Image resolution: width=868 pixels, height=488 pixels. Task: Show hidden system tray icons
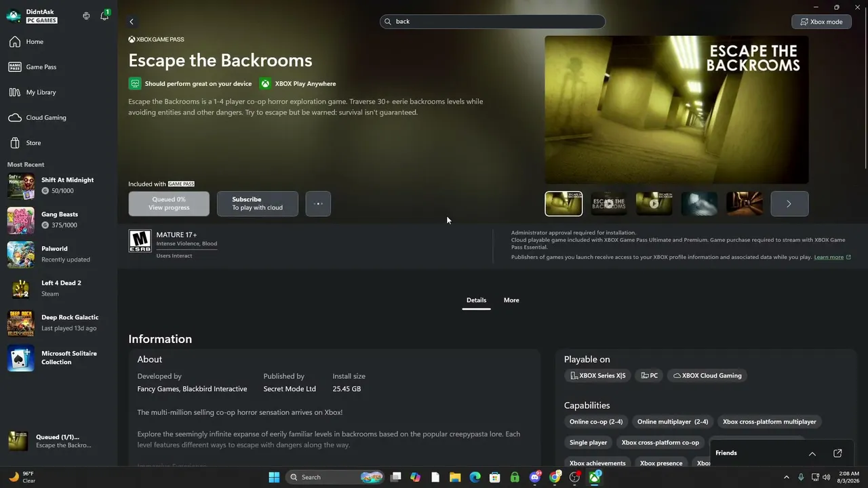click(x=787, y=477)
